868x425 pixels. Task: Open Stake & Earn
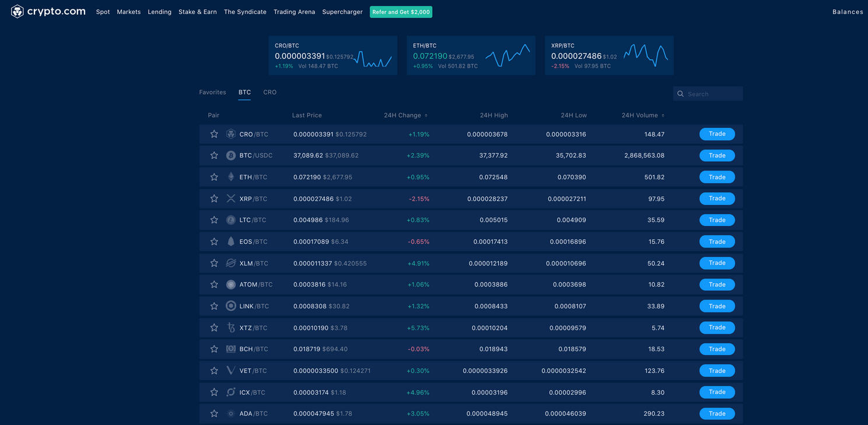tap(198, 12)
